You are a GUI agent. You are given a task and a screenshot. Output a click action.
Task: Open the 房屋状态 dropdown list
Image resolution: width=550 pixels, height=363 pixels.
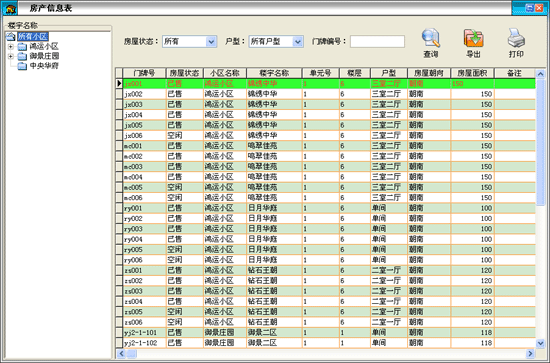click(211, 42)
